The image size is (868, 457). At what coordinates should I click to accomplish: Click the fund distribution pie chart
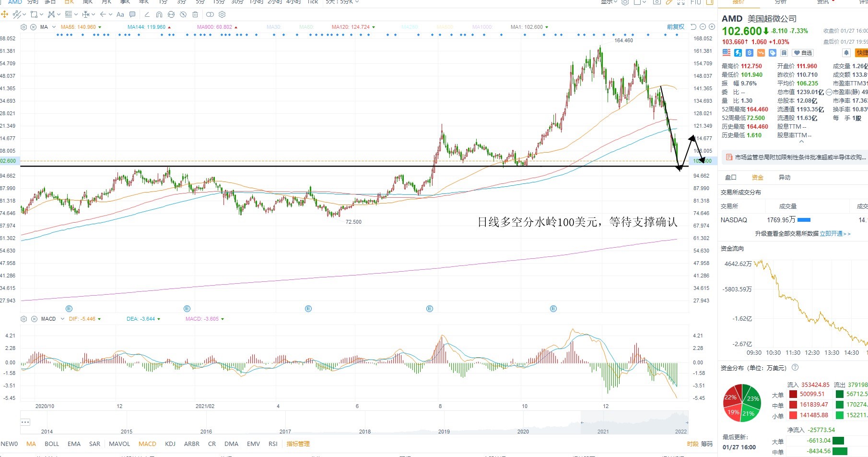tap(742, 403)
